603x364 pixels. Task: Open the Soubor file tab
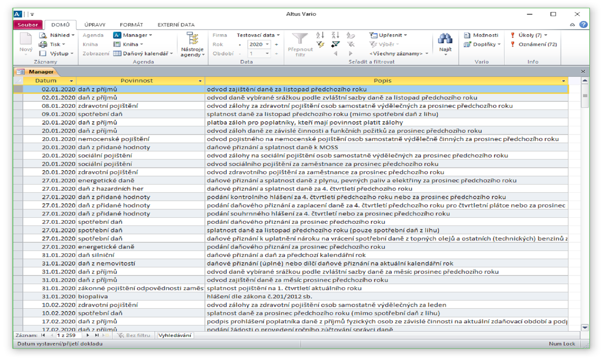coord(28,25)
